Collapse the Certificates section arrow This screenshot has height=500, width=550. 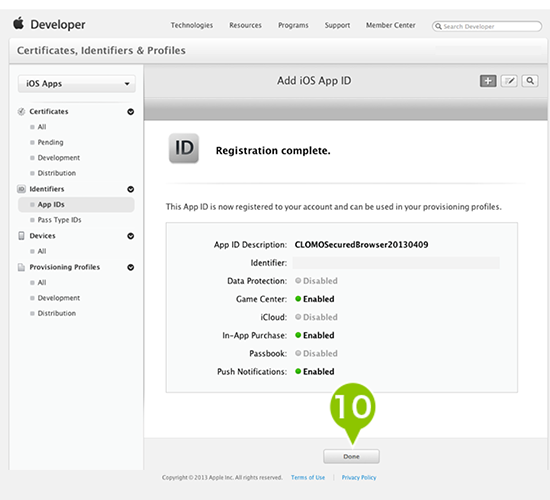pos(130,112)
